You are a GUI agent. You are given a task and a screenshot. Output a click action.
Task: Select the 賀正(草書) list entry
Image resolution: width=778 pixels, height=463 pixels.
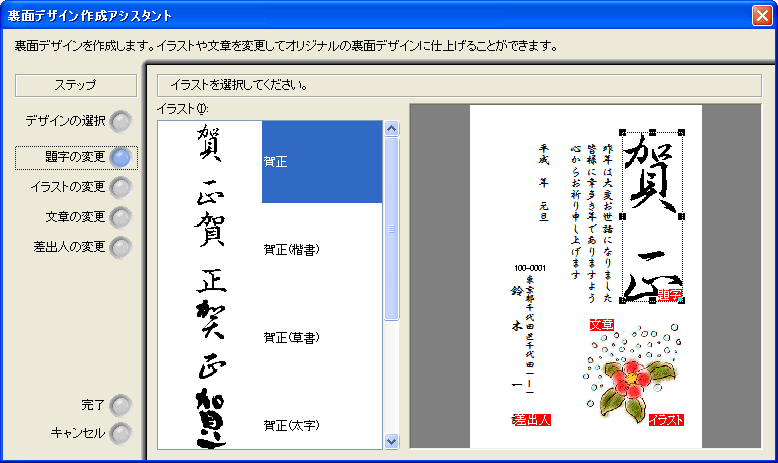pos(291,338)
